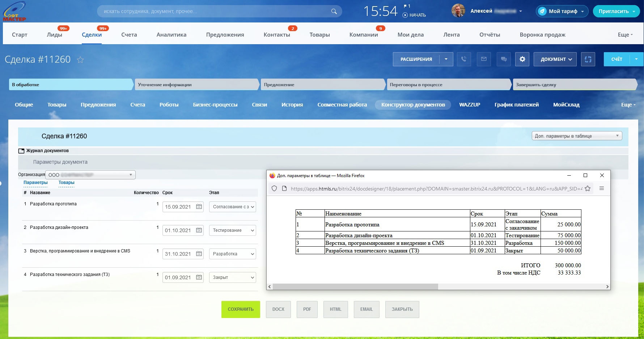Switch to the 'Товары' sub-tab in parameters
This screenshot has width=644, height=339.
[66, 183]
